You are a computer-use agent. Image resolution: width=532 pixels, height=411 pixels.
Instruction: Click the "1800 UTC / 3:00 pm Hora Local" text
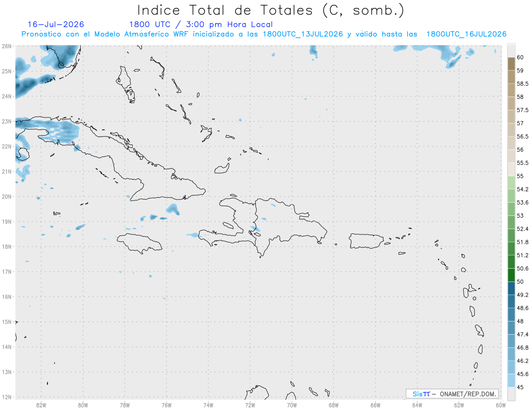pos(201,24)
